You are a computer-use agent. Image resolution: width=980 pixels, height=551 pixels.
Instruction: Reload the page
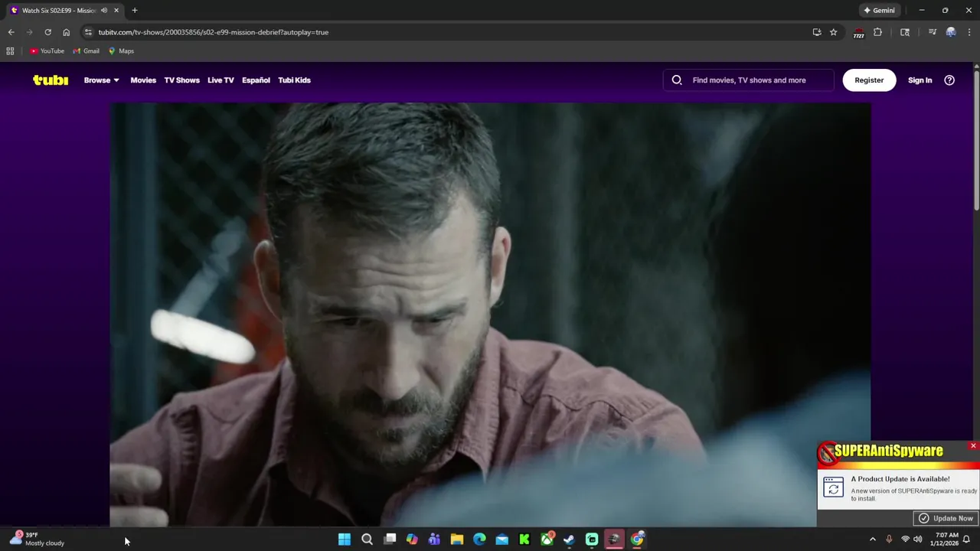pos(47,32)
